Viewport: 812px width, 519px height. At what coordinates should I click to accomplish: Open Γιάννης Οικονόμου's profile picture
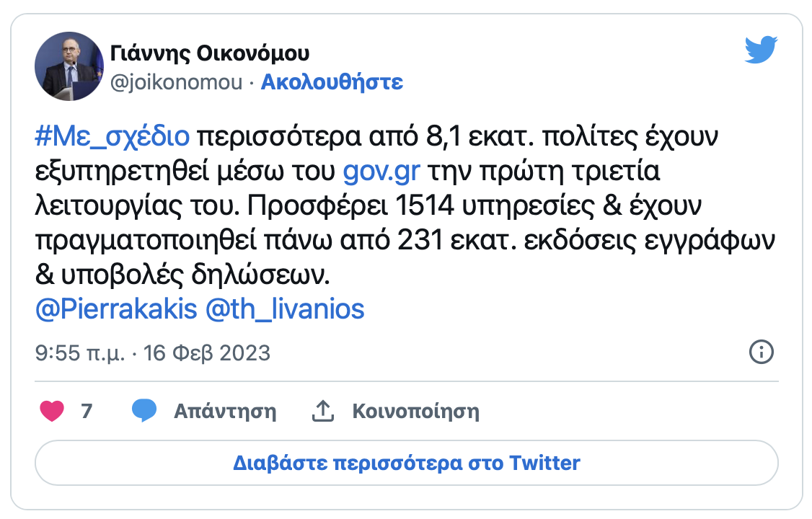69,66
